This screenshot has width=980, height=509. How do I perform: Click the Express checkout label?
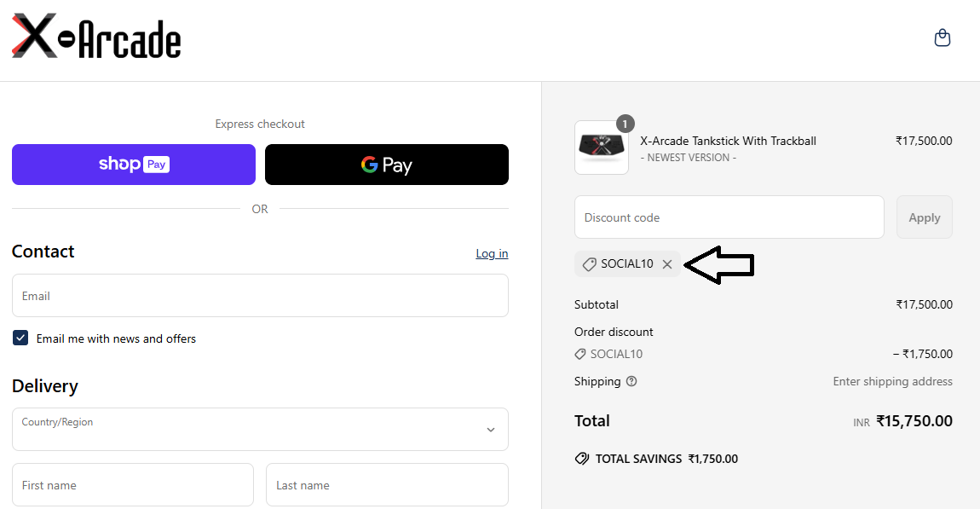(260, 124)
